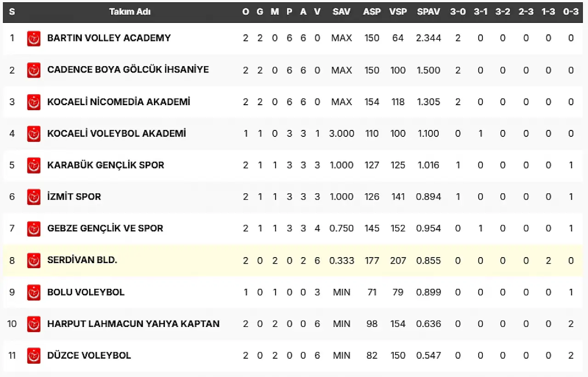Open the Harput Lahmacun Yahya Kaptan link
Image resolution: width=588 pixels, height=377 pixels.
click(x=133, y=324)
